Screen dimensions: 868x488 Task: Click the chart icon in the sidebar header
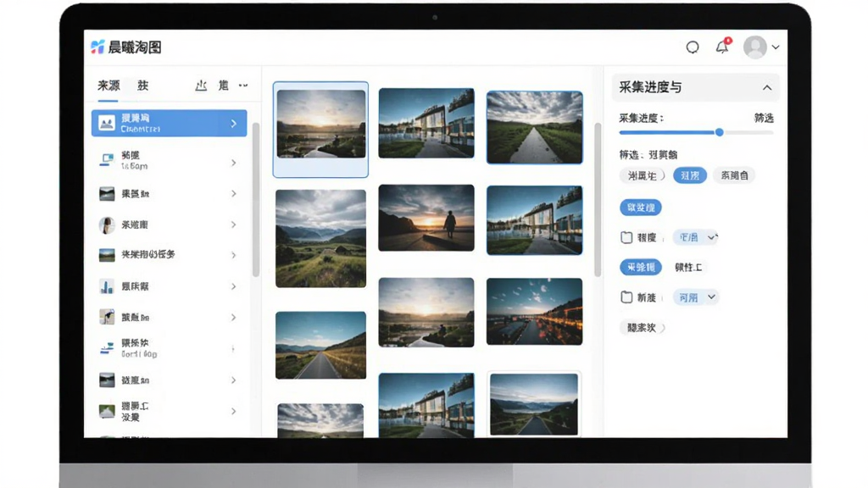coord(201,86)
